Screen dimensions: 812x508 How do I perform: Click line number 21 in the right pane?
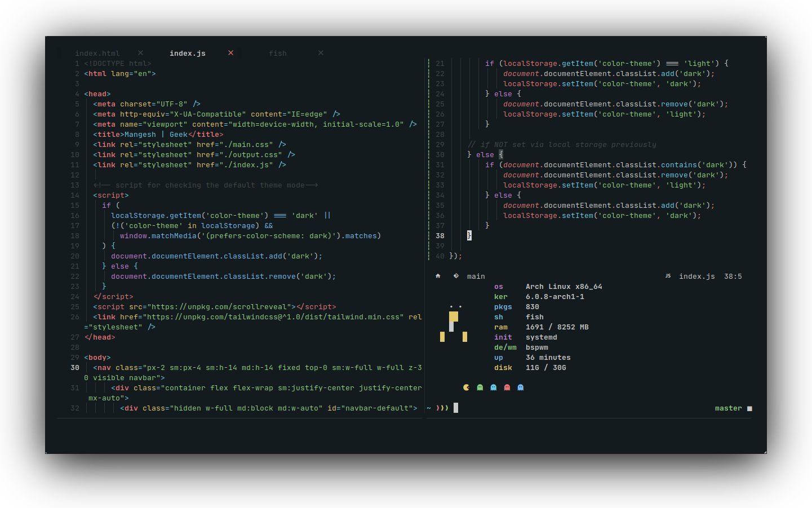(x=440, y=64)
